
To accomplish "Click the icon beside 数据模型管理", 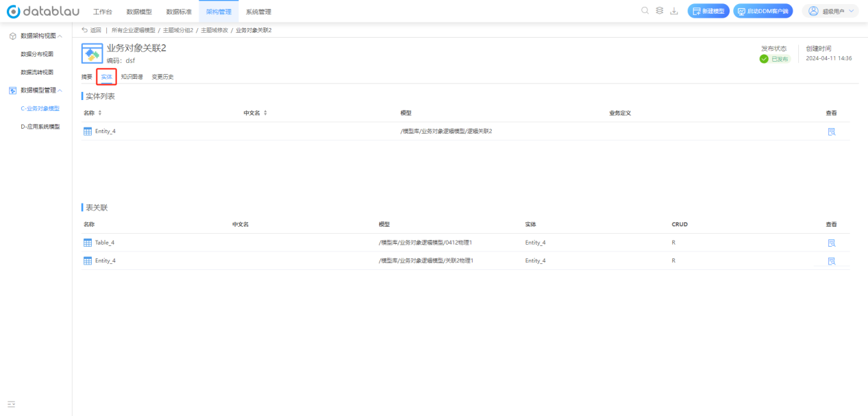I will pyautogui.click(x=13, y=90).
